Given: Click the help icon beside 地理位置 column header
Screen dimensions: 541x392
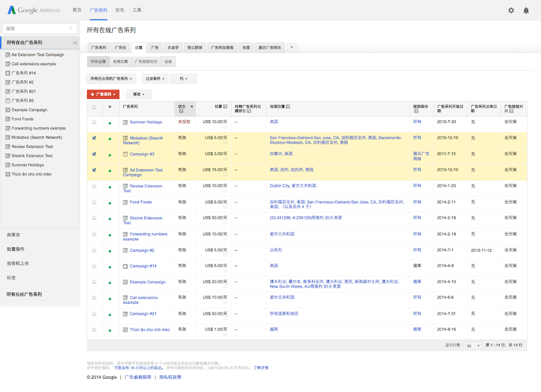Looking at the screenshot, I should click(288, 106).
